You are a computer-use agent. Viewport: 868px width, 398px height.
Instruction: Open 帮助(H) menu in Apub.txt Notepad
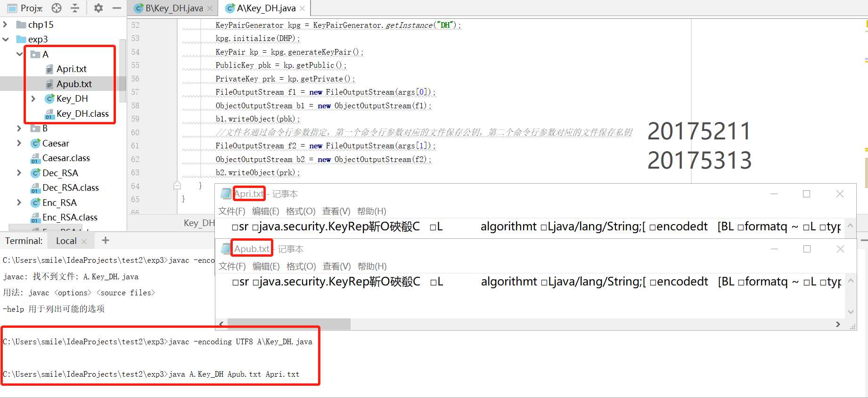click(372, 266)
